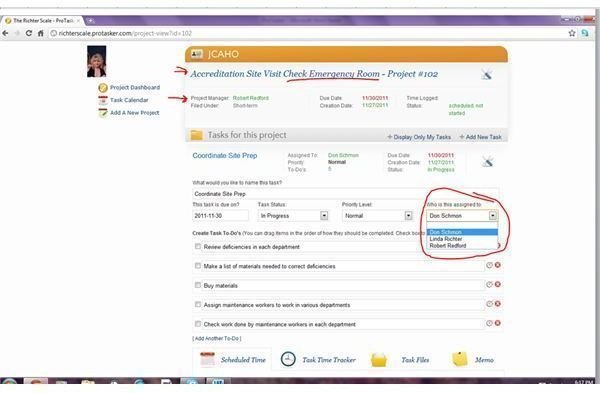Viewport: 600px width, 393px height.
Task: Click the browser extension icon next to the star
Action: (585, 33)
